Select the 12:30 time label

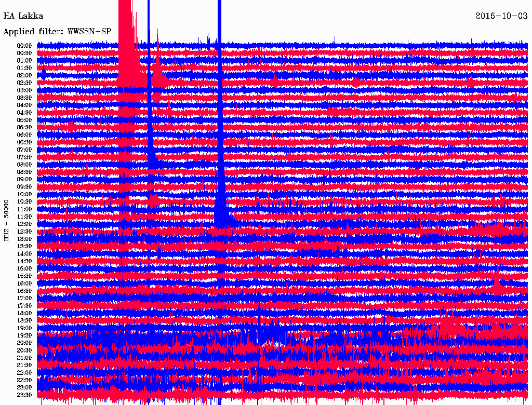24,232
